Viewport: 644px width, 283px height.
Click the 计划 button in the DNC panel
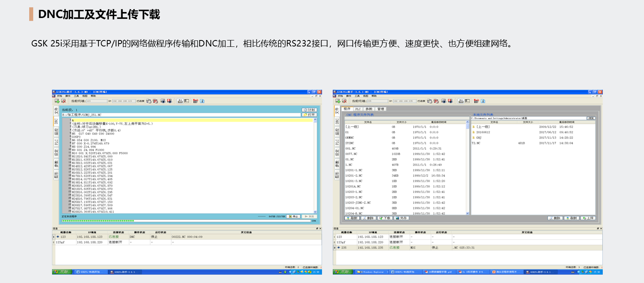pos(310,110)
